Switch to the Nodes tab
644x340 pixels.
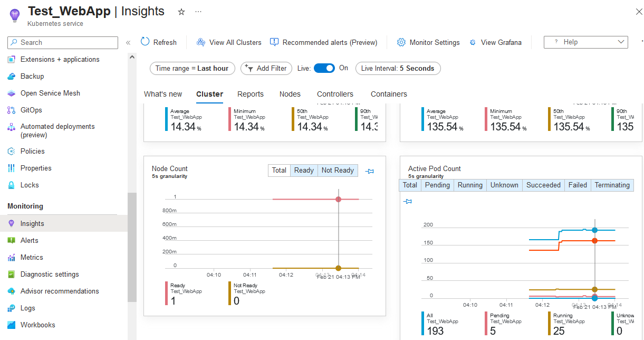pyautogui.click(x=290, y=94)
